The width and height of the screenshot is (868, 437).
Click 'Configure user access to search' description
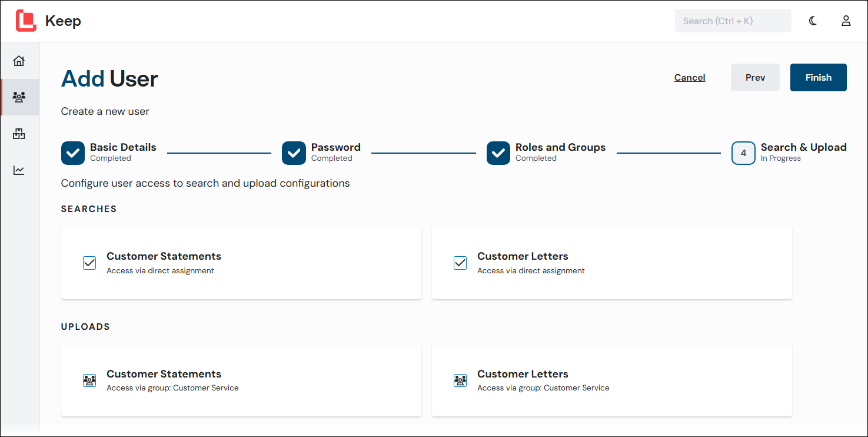(x=205, y=183)
